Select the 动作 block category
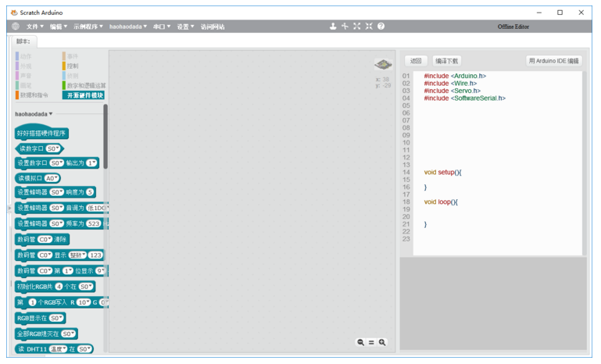This screenshot has width=601, height=364. click(x=23, y=56)
